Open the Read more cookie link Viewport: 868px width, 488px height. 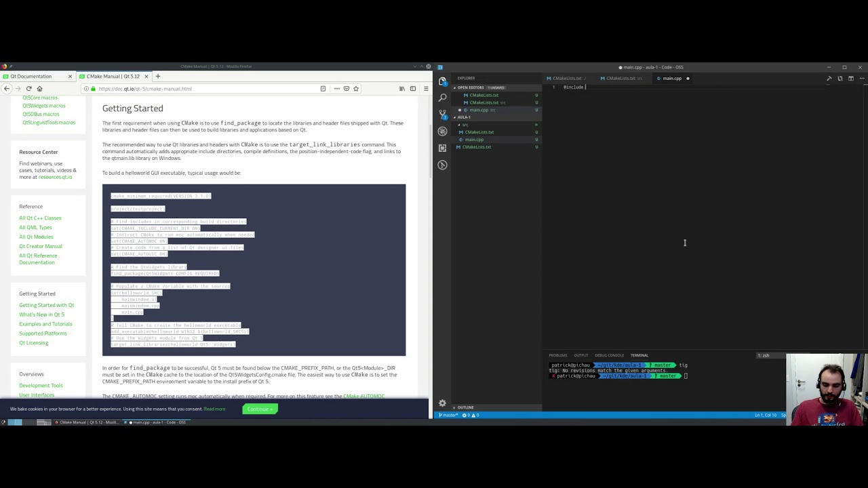point(214,409)
